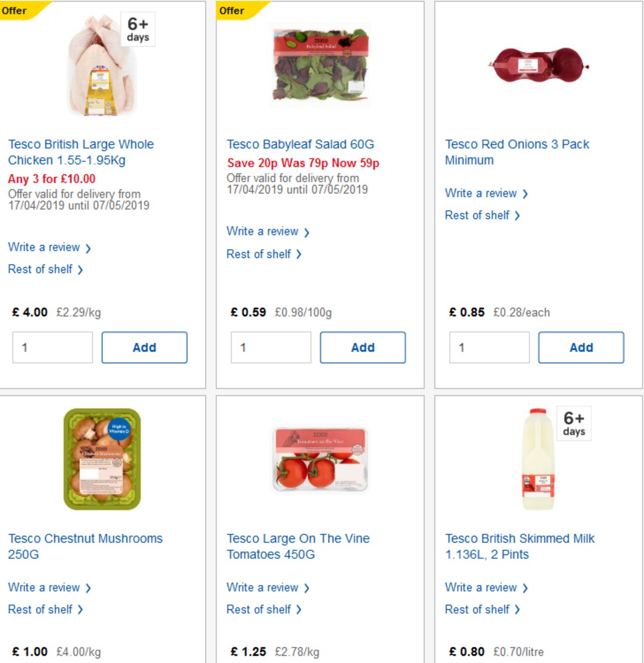The image size is (644, 663).
Task: View rest of shelf for chestnut mushrooms
Action: (x=40, y=609)
